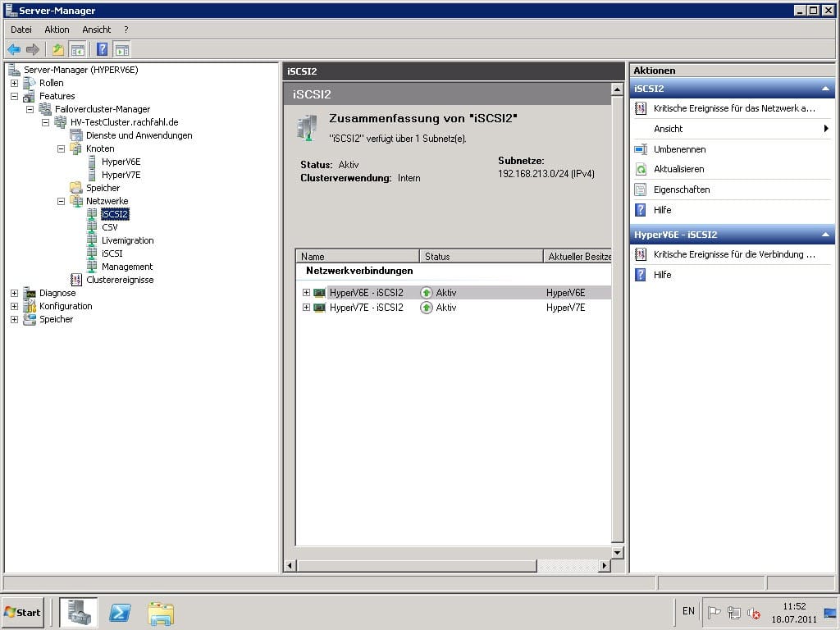Open Eigenschaften from the actions pane

click(x=682, y=189)
